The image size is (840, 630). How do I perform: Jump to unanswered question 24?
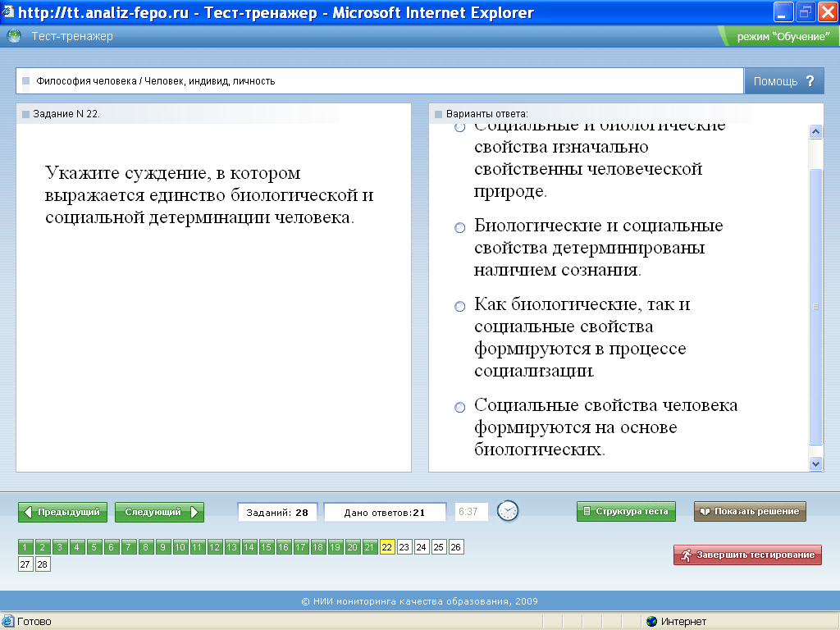pyautogui.click(x=421, y=547)
